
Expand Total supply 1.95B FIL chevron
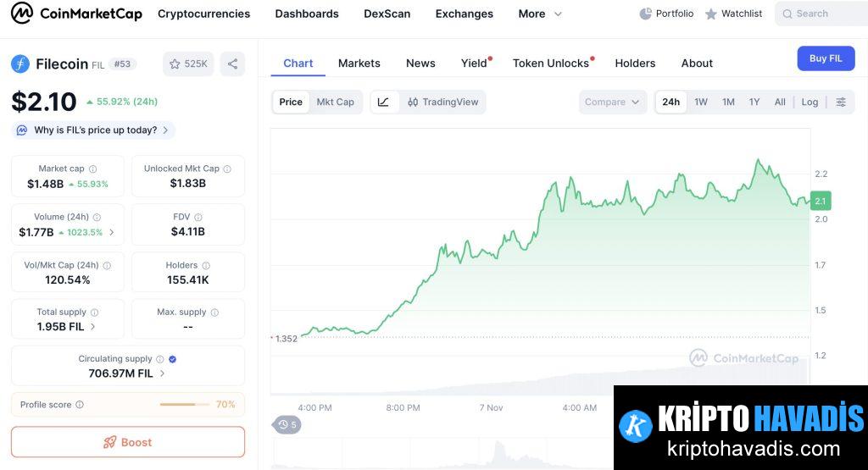tap(92, 327)
